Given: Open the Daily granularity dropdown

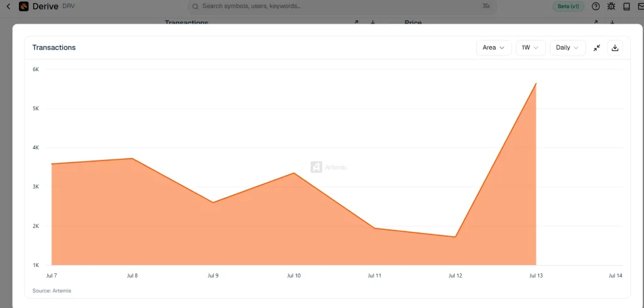Looking at the screenshot, I should pos(568,48).
